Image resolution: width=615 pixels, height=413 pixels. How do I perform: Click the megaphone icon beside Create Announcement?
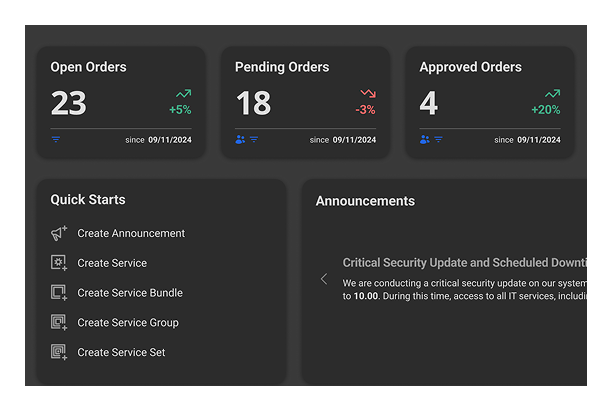click(x=59, y=233)
